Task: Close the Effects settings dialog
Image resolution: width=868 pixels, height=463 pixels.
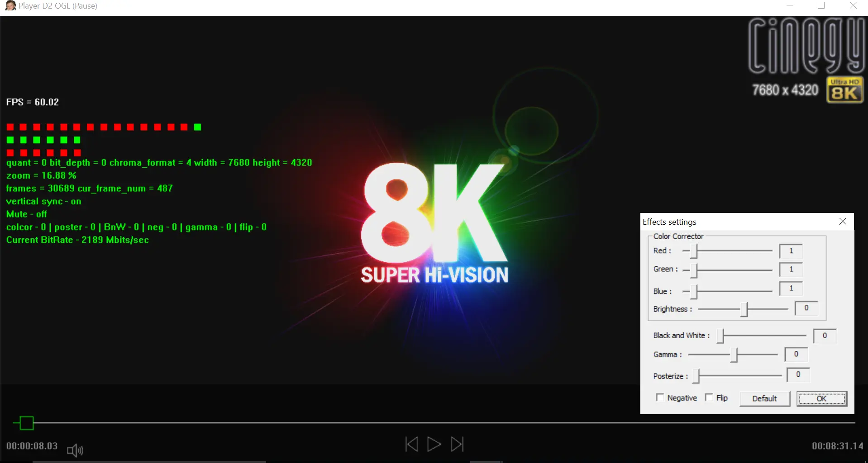Action: (x=843, y=222)
